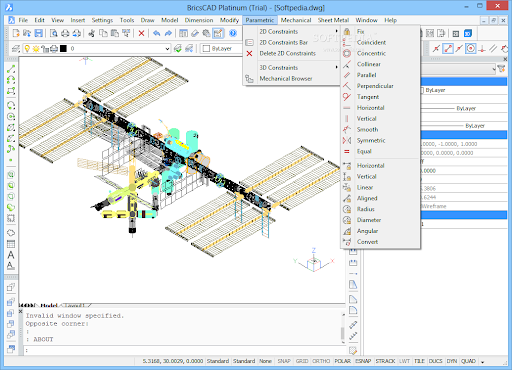Screen dimensions: 512x370
Task: Open the layer selection dropdown arrow
Action: [x=167, y=49]
